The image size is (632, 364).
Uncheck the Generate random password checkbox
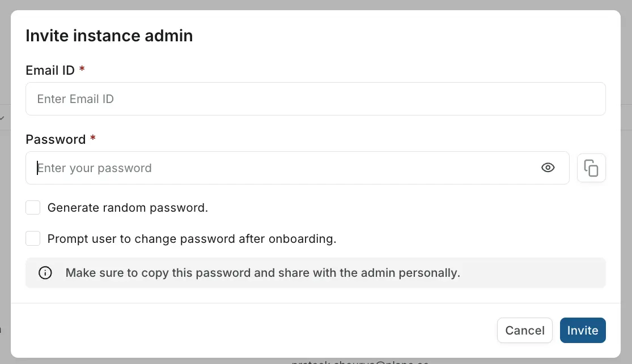tap(33, 207)
